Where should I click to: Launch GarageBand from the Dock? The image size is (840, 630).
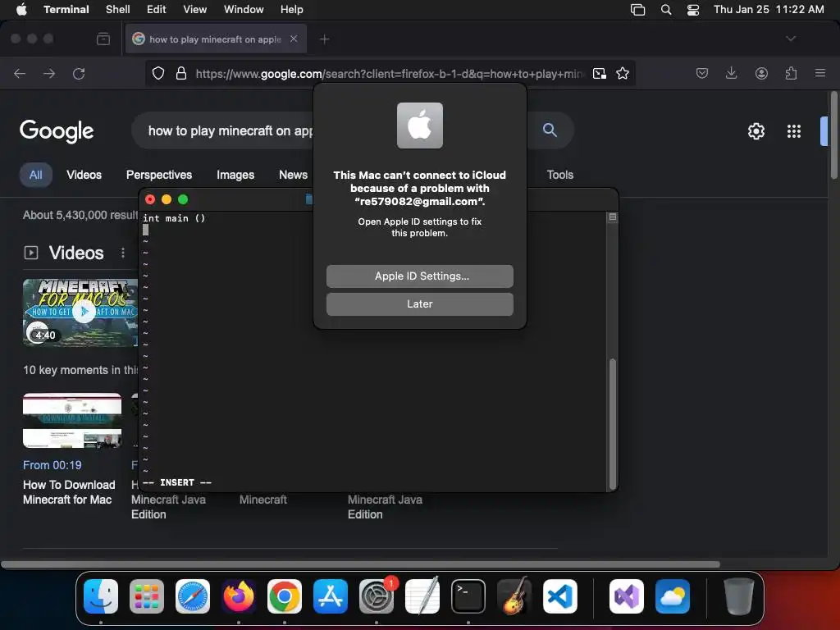(514, 596)
